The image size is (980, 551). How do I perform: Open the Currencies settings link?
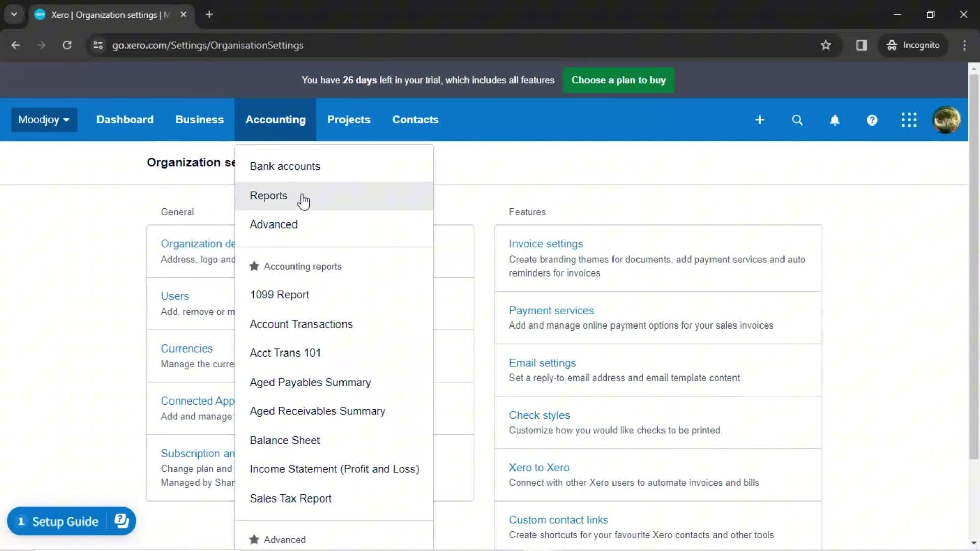pyautogui.click(x=187, y=349)
